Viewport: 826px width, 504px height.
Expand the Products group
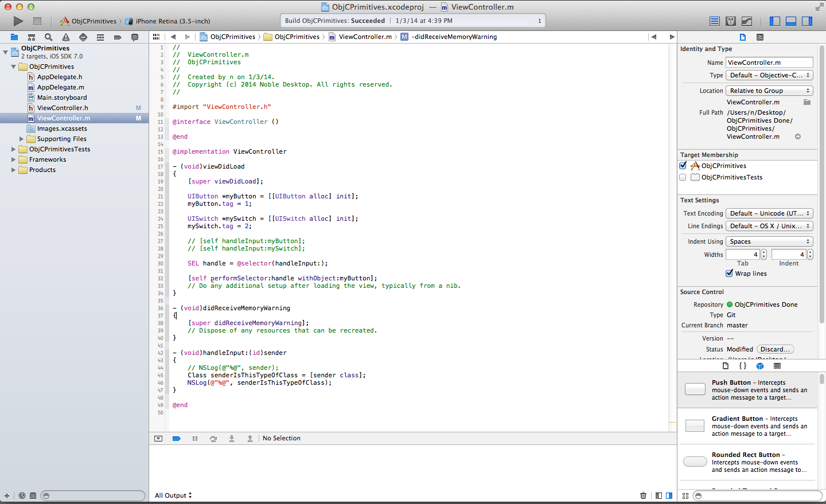click(x=14, y=170)
